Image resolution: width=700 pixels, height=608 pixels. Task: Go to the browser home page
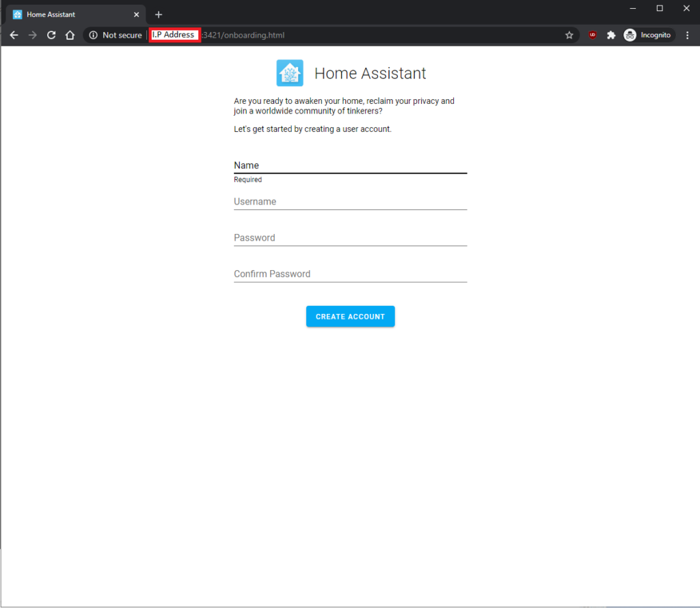pyautogui.click(x=70, y=35)
